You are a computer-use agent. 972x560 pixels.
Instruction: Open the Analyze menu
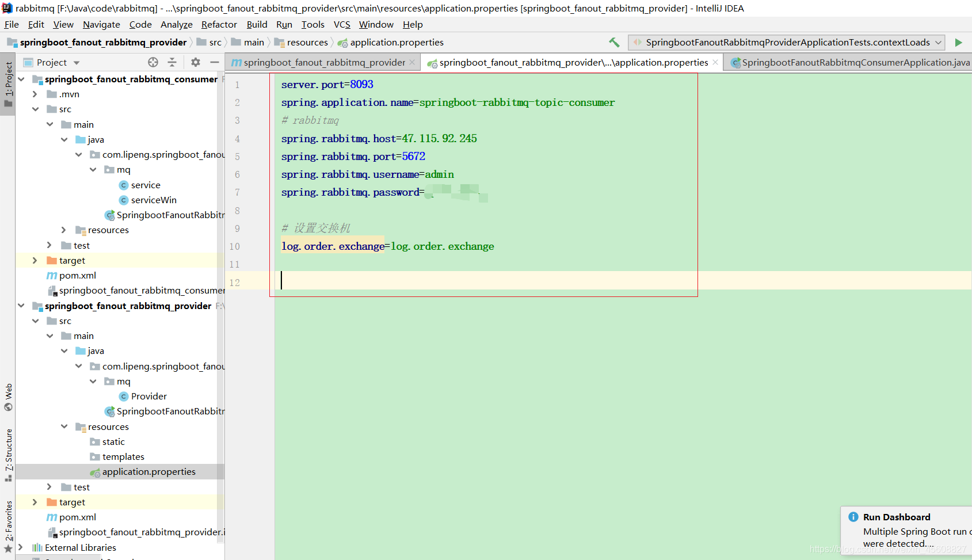[176, 24]
